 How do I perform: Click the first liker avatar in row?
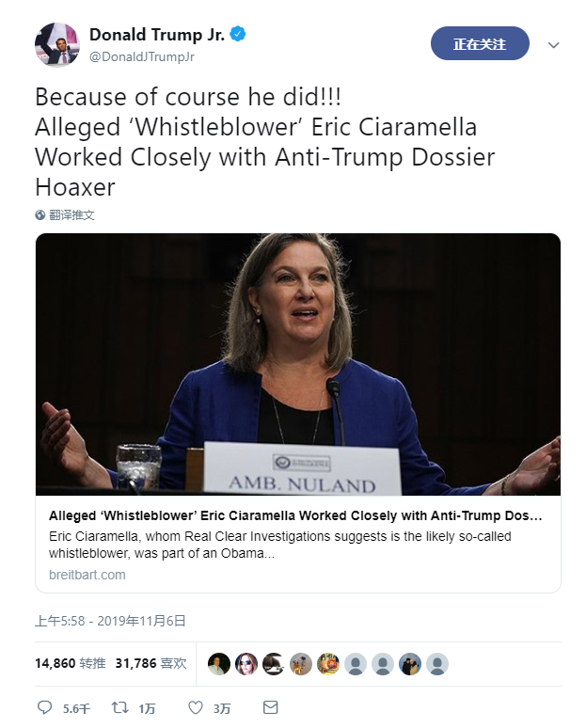pos(218,663)
